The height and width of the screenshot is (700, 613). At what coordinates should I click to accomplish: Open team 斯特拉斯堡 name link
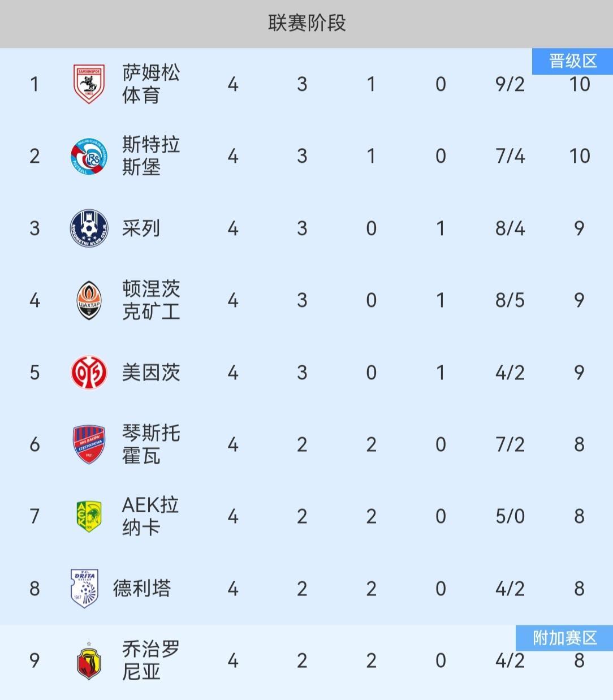coord(150,156)
